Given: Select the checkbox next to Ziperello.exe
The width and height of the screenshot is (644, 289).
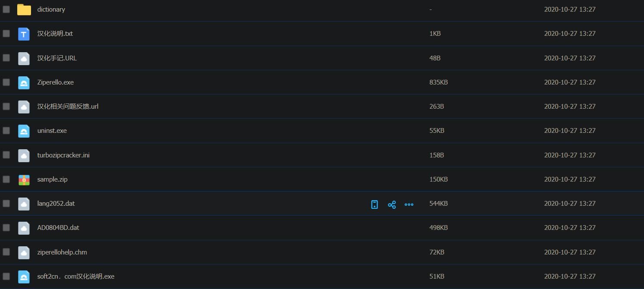Looking at the screenshot, I should pyautogui.click(x=6, y=82).
